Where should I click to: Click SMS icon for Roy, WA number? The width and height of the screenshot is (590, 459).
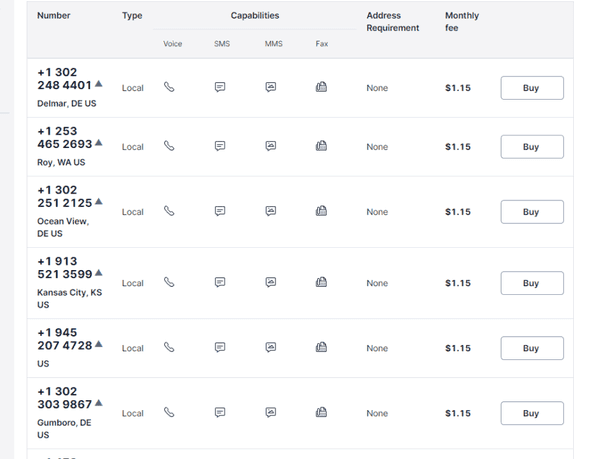tap(220, 146)
